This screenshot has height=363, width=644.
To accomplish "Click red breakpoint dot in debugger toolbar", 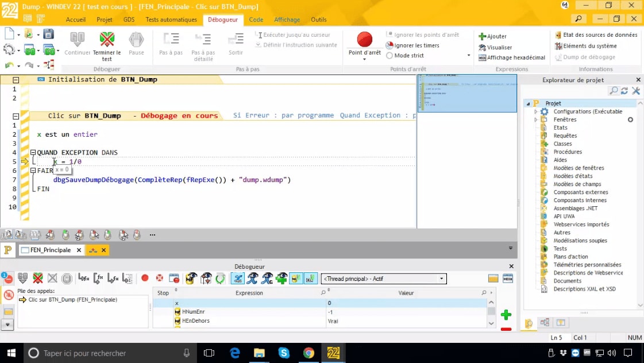I will [x=145, y=278].
